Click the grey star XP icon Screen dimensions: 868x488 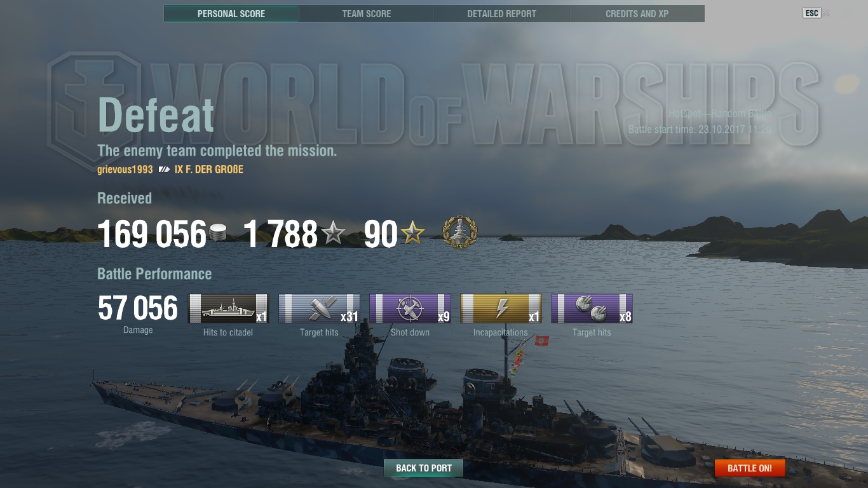point(334,234)
